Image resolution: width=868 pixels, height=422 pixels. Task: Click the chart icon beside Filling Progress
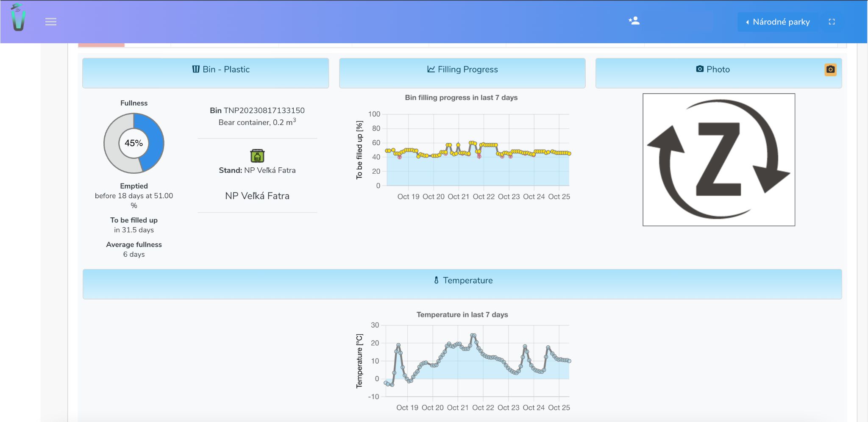coord(431,69)
